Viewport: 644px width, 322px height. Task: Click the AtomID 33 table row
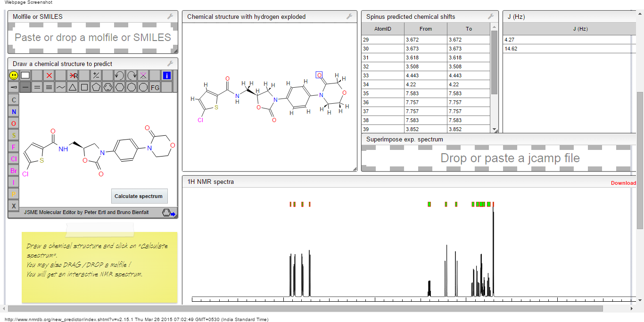pyautogui.click(x=425, y=75)
